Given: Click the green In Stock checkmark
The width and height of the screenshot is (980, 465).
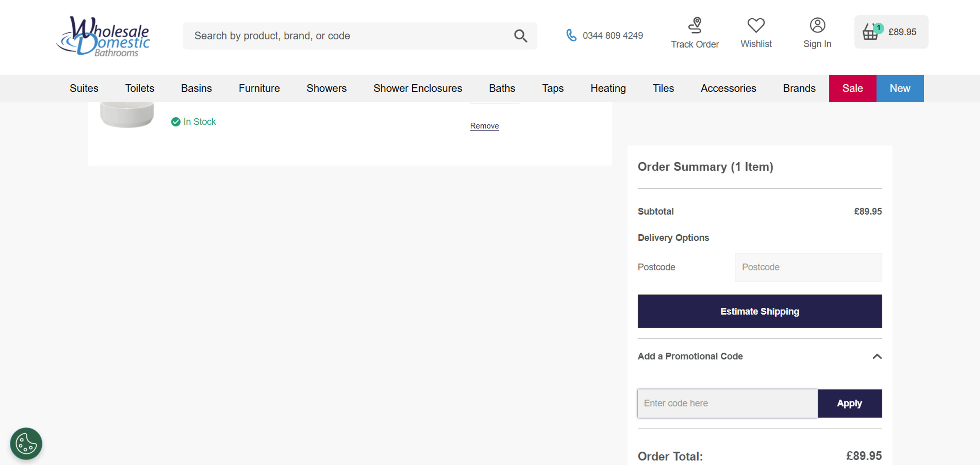Looking at the screenshot, I should coord(175,121).
